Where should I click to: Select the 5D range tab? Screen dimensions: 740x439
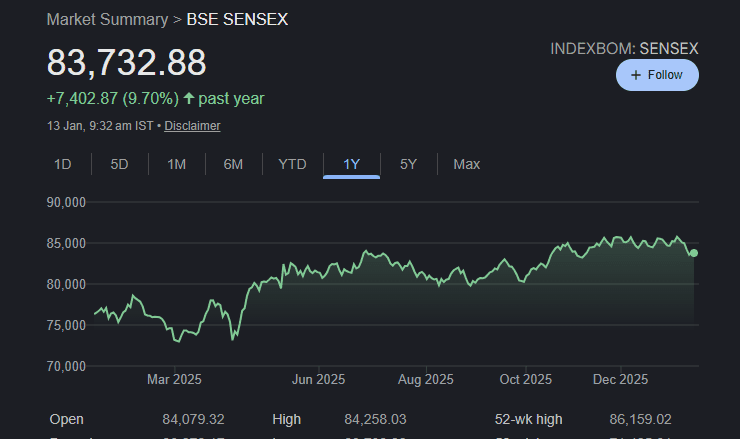119,164
